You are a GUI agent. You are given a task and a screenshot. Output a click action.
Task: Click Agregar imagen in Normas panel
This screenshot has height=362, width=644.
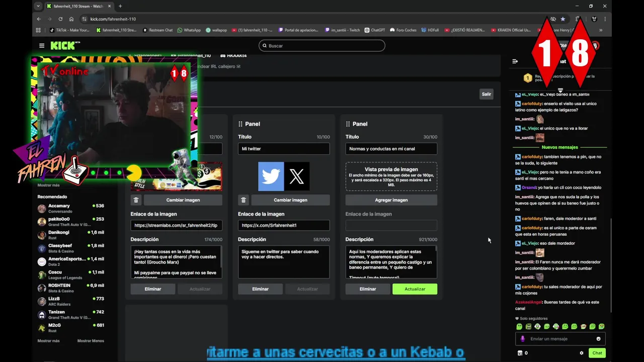coord(391,200)
